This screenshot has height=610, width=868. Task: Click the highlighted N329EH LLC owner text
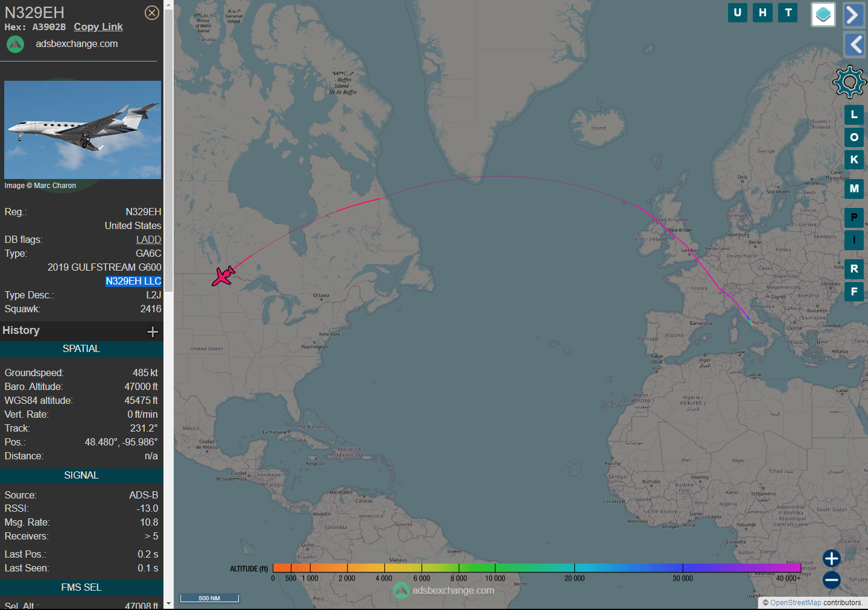[133, 281]
